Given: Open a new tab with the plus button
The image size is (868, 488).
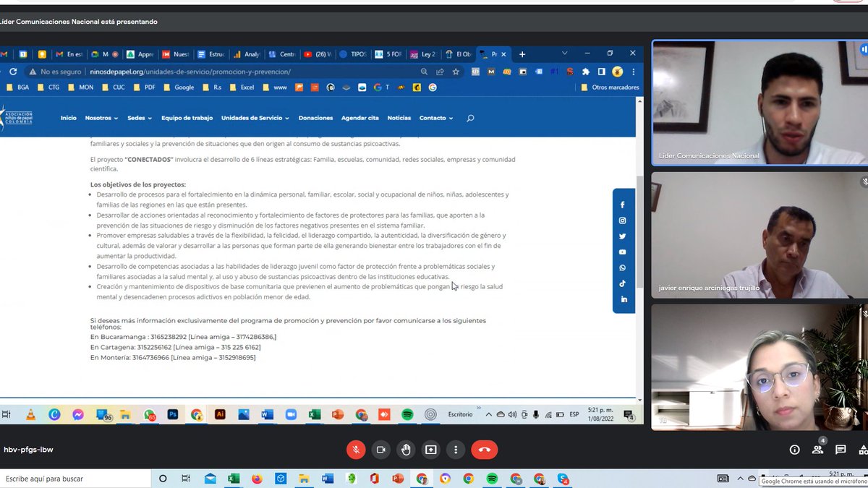Looking at the screenshot, I should pyautogui.click(x=522, y=54).
